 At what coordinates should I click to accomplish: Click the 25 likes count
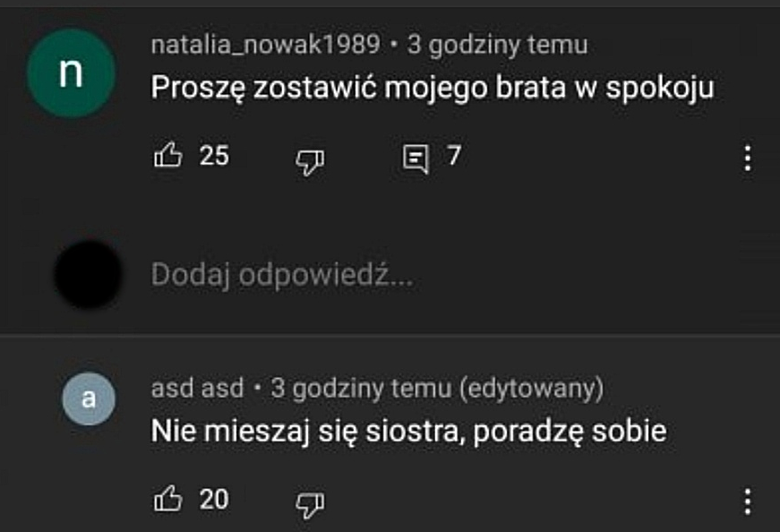[214, 157]
